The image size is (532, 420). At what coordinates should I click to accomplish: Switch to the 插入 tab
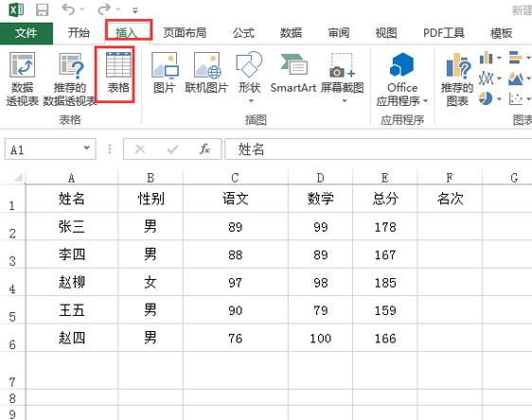point(126,33)
